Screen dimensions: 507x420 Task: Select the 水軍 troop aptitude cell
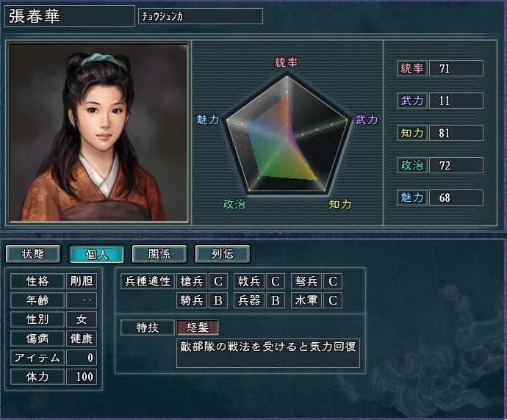pyautogui.click(x=306, y=300)
